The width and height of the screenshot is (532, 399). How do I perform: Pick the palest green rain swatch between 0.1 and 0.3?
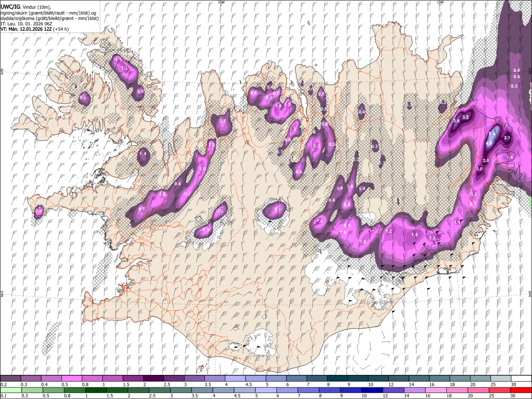pos(11,390)
